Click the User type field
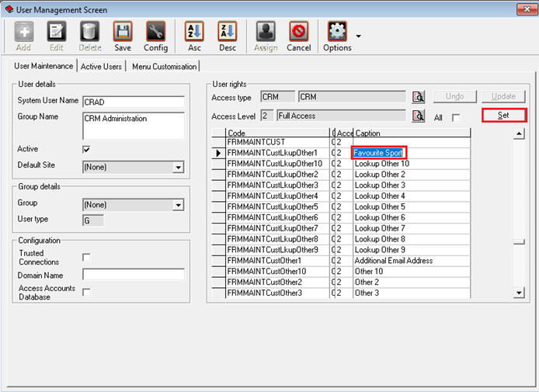 point(93,220)
